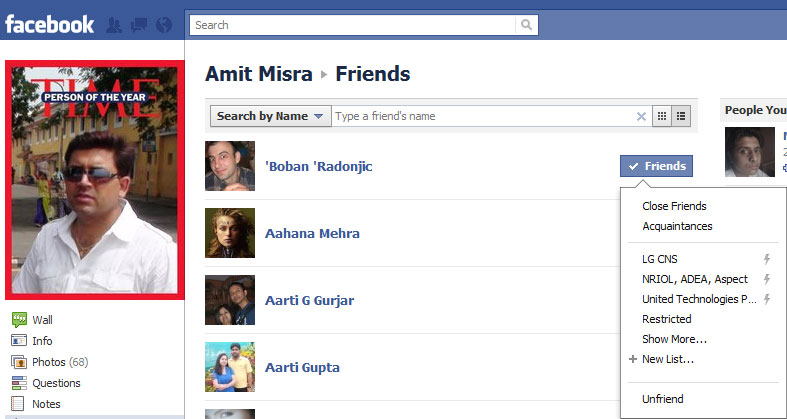Open the notifications globe icon

pyautogui.click(x=164, y=25)
